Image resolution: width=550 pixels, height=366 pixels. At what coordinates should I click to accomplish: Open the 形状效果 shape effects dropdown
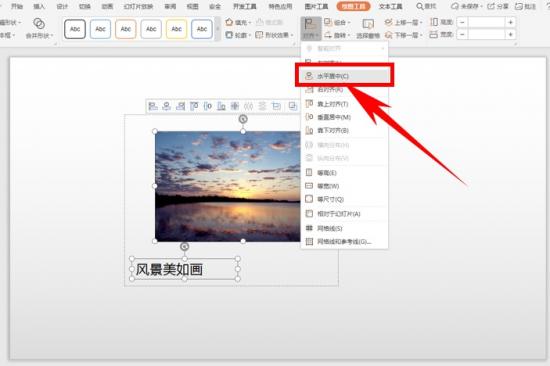[x=274, y=35]
